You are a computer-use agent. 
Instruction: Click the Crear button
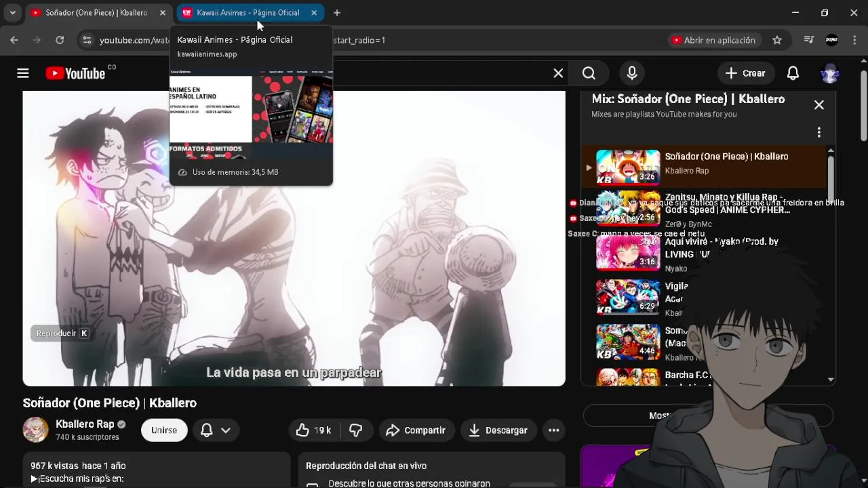click(745, 73)
